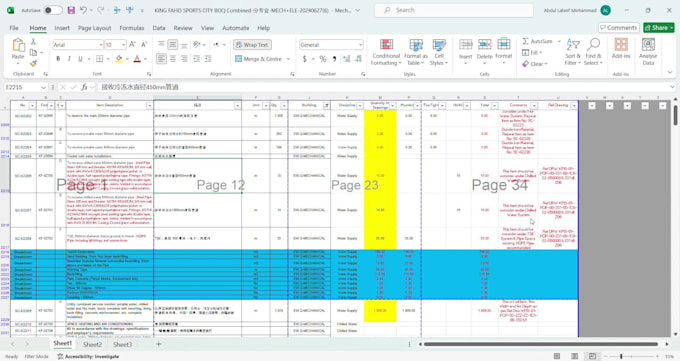Open the General number format dropdown

pyautogui.click(x=360, y=45)
